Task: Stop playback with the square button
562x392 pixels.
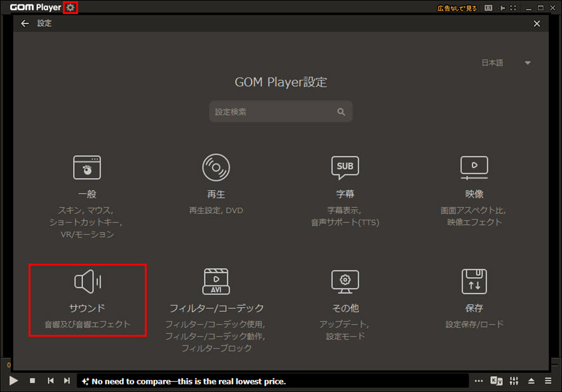Action: pos(32,381)
